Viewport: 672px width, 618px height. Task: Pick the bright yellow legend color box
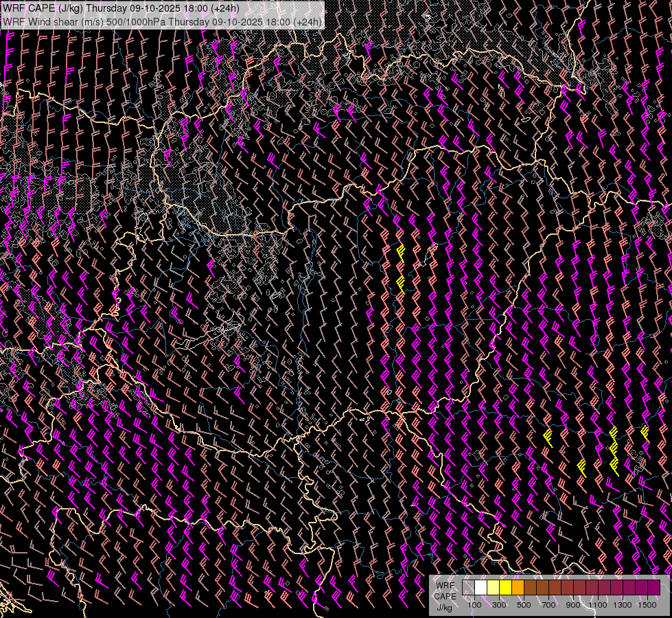point(506,588)
